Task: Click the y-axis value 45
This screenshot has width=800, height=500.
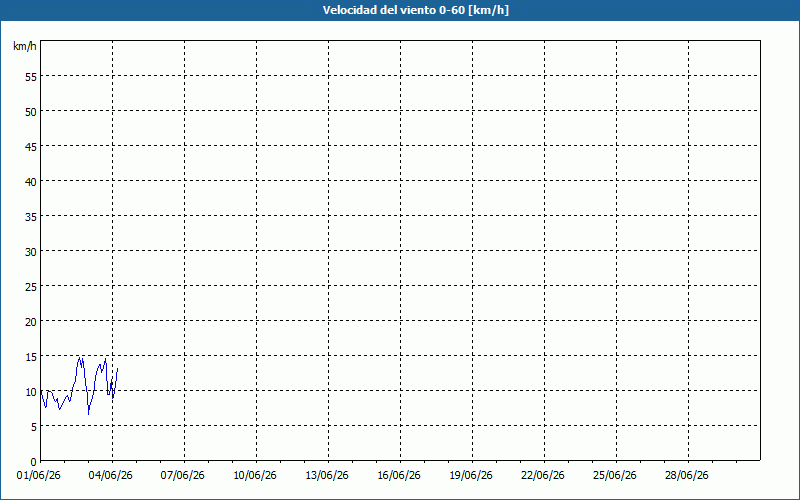Action: point(31,146)
